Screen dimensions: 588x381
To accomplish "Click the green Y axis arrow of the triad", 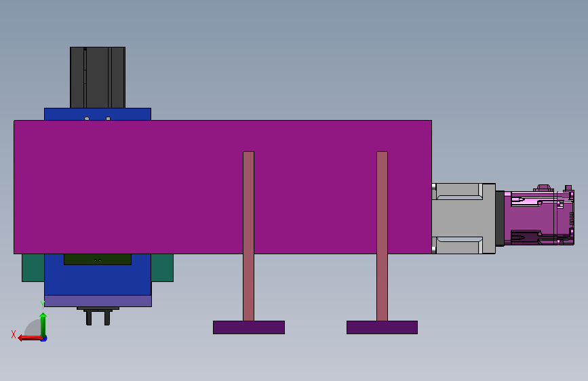I will point(43,325).
